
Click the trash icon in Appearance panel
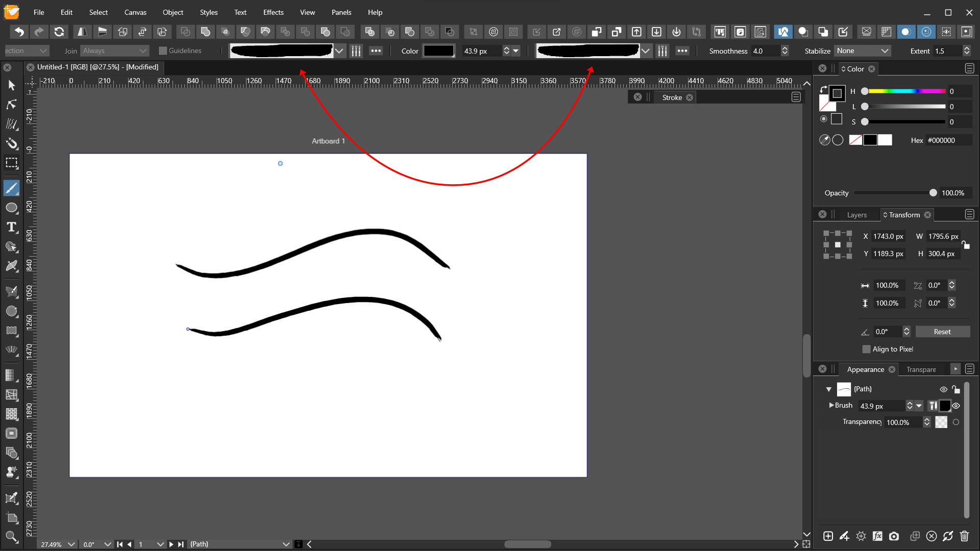click(x=964, y=536)
